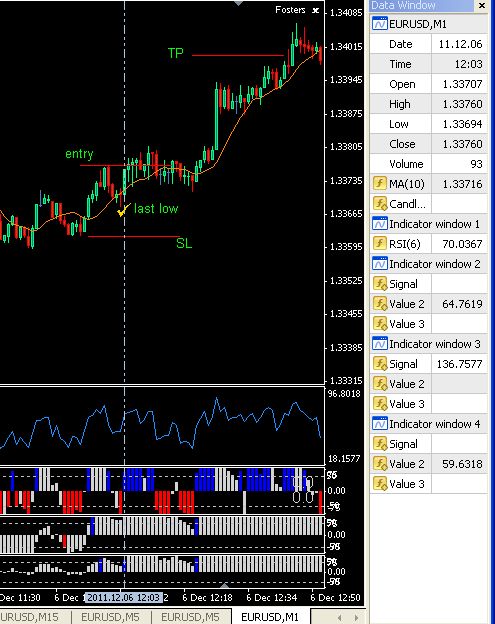
Task: Click the red SL horizontal line
Action: (133, 236)
